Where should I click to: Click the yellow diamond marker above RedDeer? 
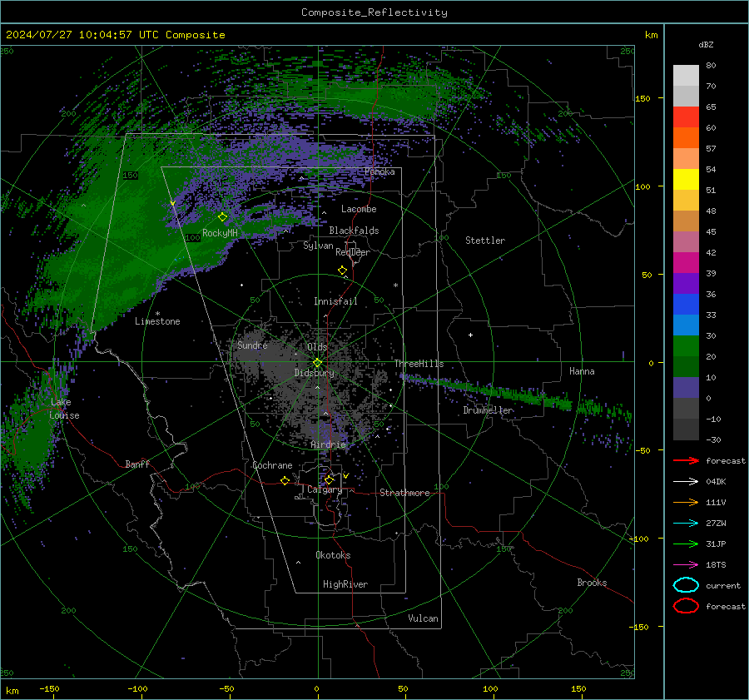[x=343, y=271]
